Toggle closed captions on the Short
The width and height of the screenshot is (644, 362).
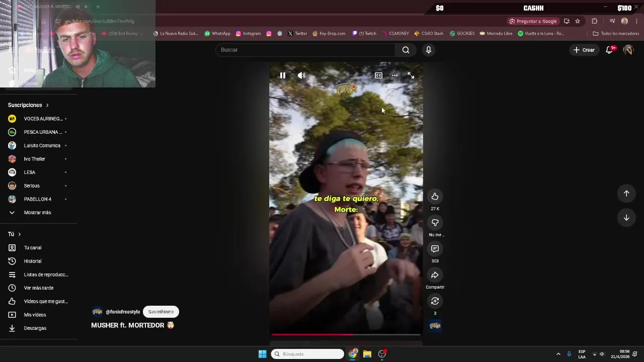378,75
